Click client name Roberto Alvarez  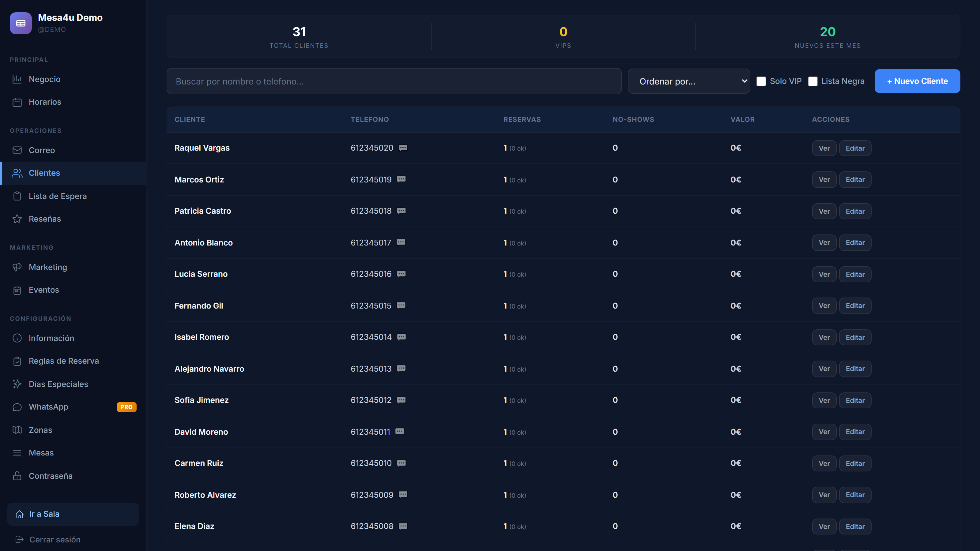pyautogui.click(x=205, y=495)
